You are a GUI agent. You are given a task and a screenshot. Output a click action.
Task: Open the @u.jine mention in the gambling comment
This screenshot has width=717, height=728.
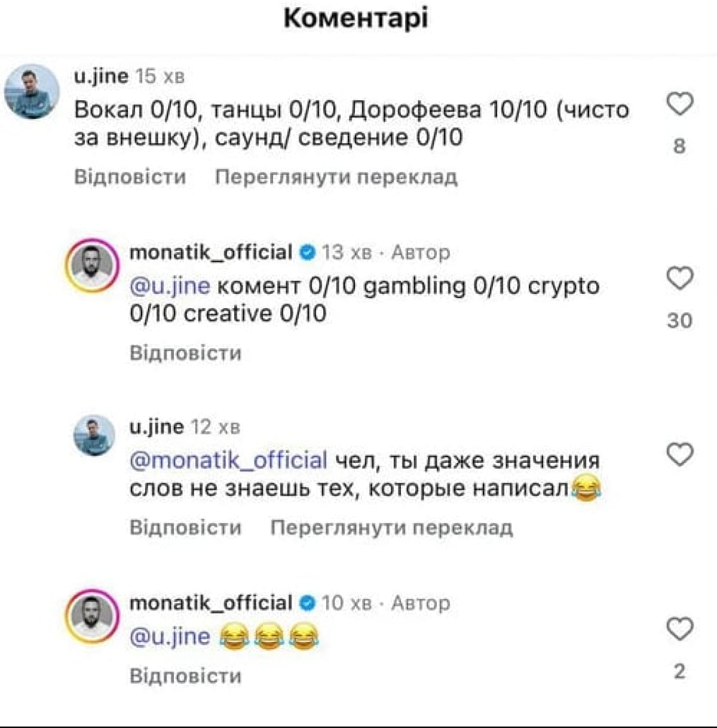click(170, 285)
